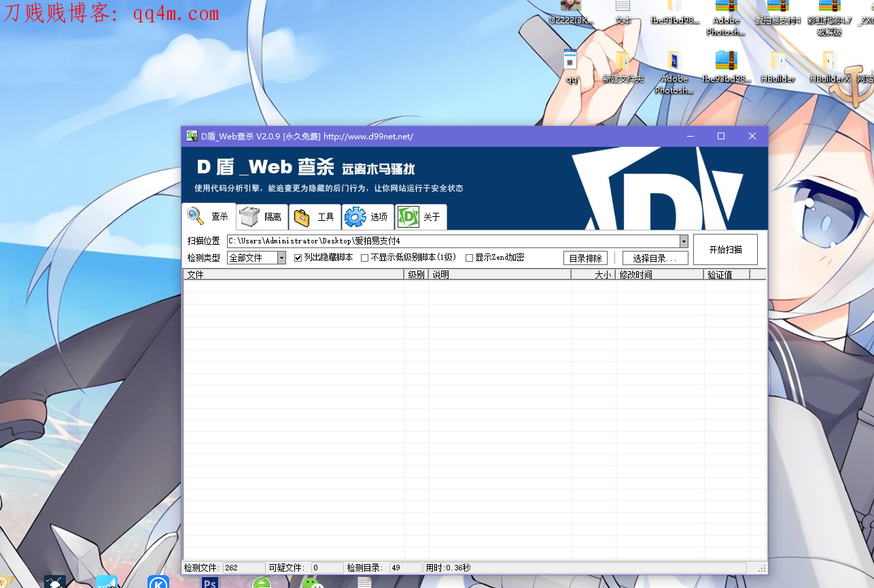Switch to the 隔离 quarantine tab
874x588 pixels.
tap(262, 217)
